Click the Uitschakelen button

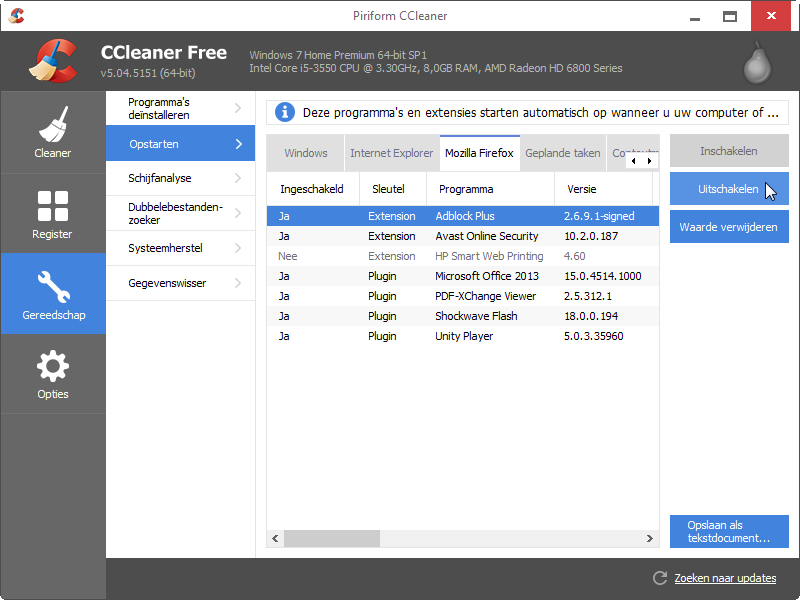(x=729, y=189)
